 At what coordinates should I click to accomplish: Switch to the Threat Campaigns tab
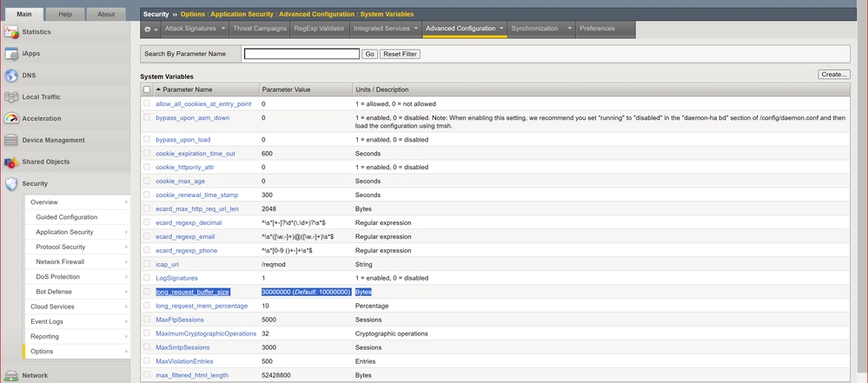point(259,29)
